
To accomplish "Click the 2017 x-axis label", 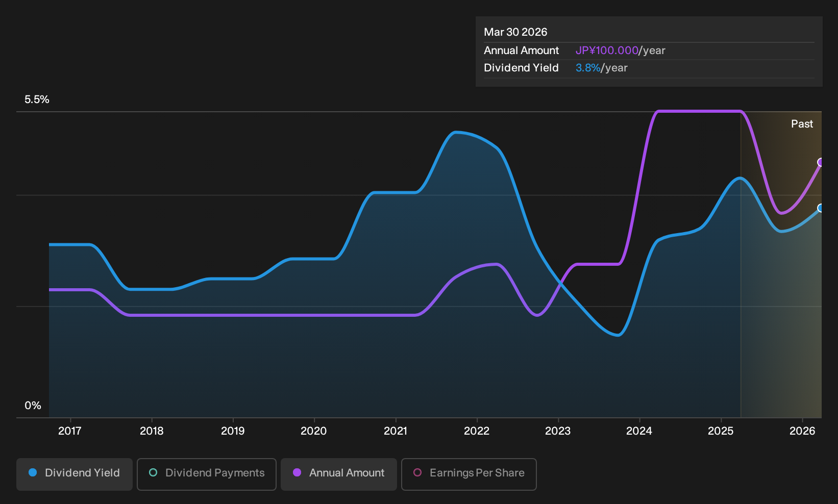I will (70, 431).
